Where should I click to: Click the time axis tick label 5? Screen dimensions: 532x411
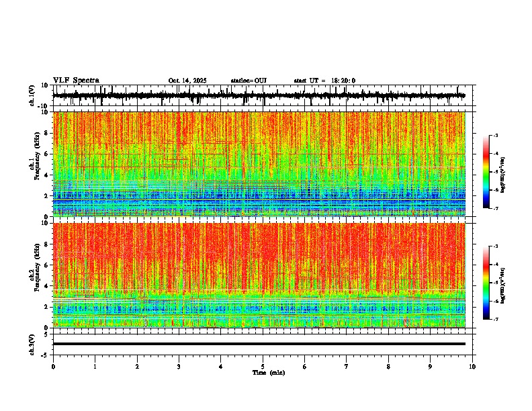click(263, 367)
